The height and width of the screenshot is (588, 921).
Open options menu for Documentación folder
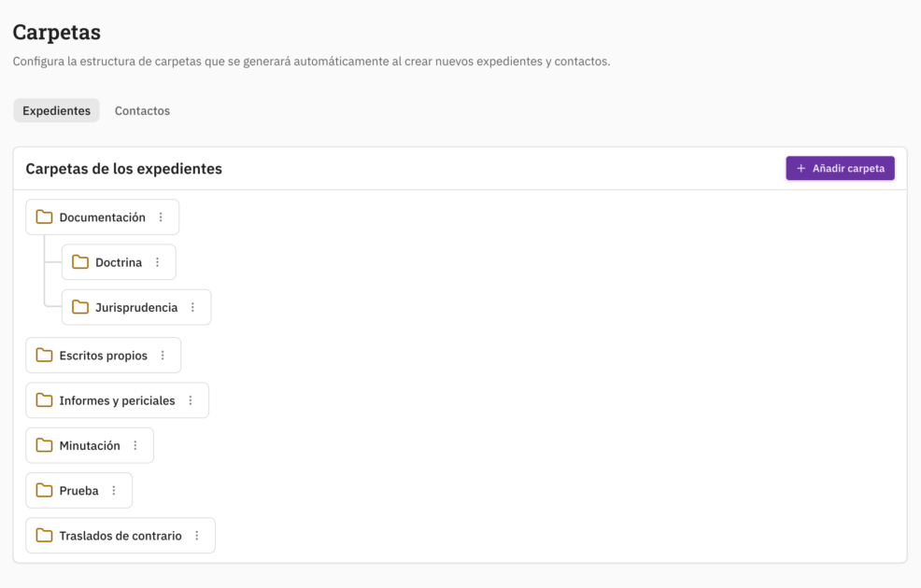[x=161, y=217]
